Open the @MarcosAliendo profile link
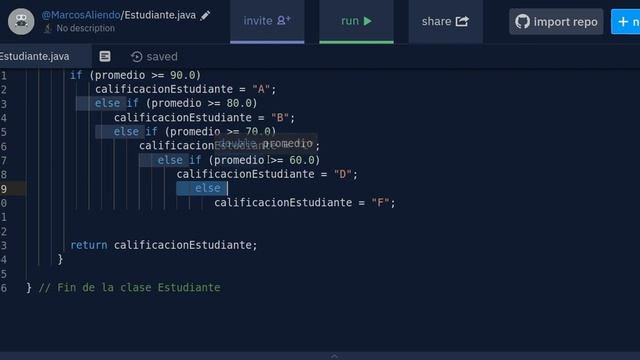Screen dimensions: 640x360 point(81,15)
